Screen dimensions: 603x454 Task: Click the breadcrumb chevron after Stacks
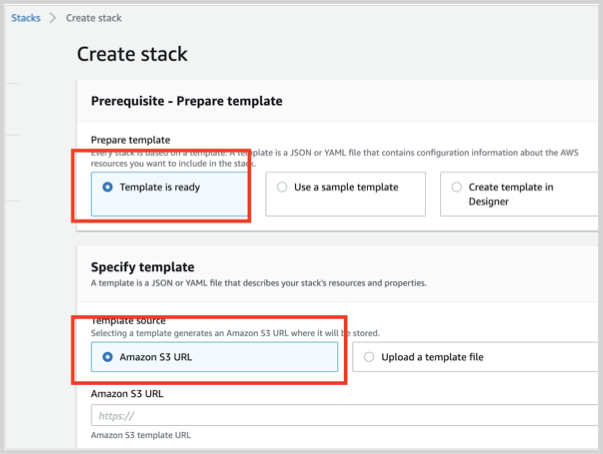click(52, 18)
